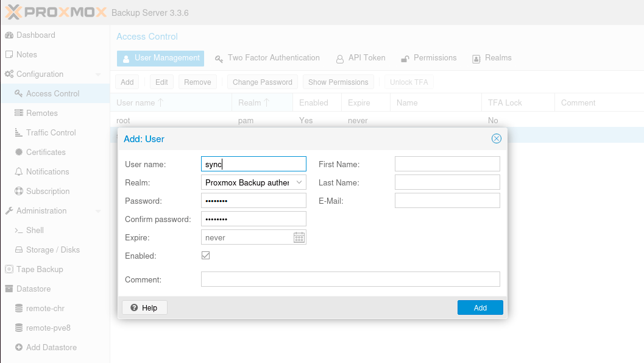
Task: Collapse the Administration section
Action: [98, 211]
